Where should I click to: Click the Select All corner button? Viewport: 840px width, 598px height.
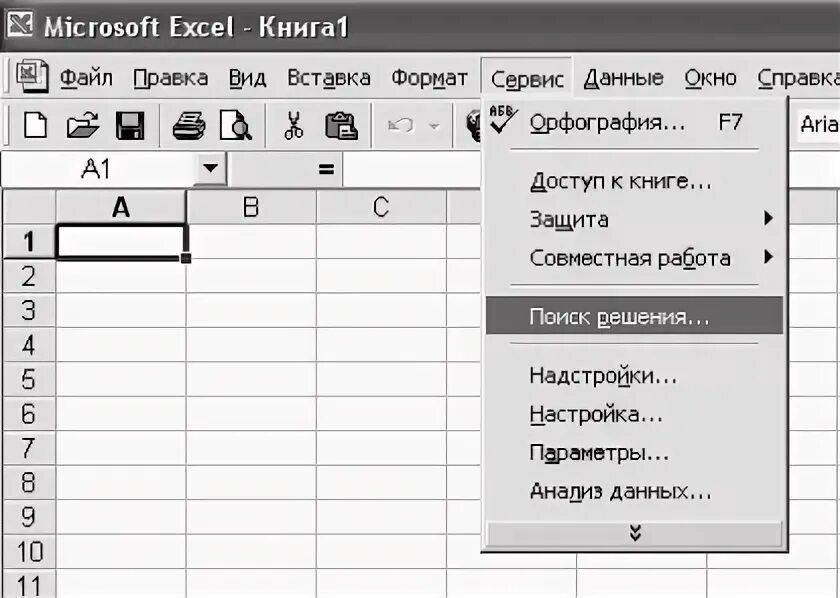pos(29,207)
